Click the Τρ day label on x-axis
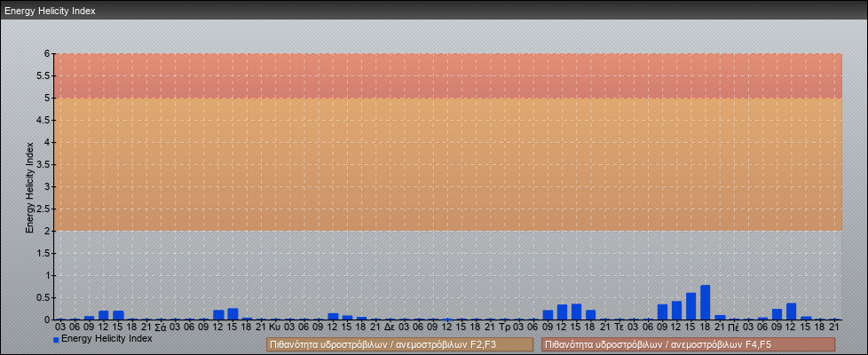 (504, 327)
